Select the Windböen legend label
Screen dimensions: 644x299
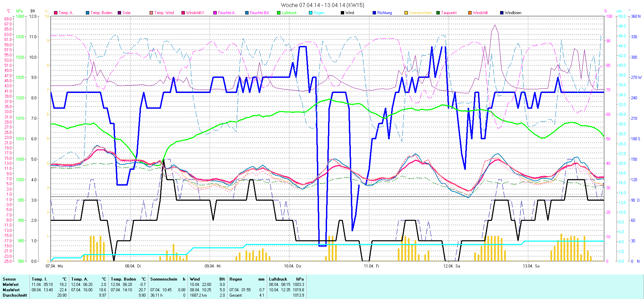coord(513,13)
